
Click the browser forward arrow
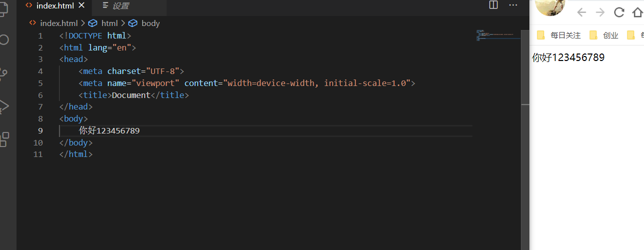pos(600,12)
